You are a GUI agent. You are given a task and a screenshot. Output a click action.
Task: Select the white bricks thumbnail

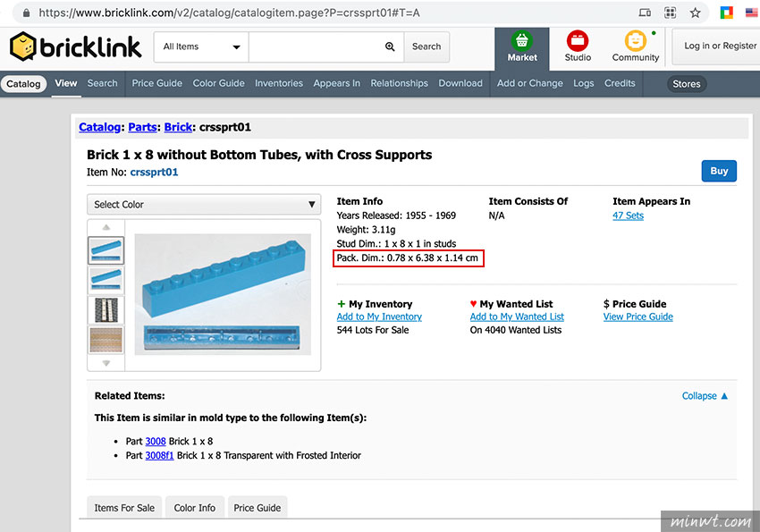pos(106,310)
